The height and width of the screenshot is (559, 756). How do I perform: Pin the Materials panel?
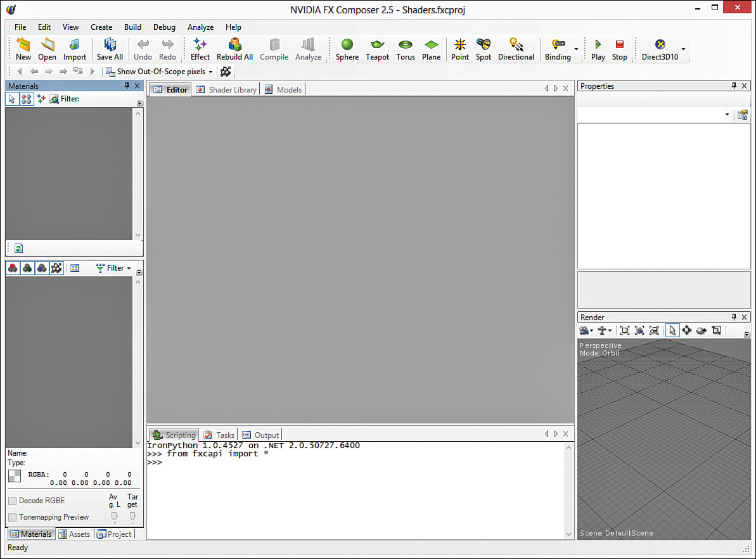(127, 86)
